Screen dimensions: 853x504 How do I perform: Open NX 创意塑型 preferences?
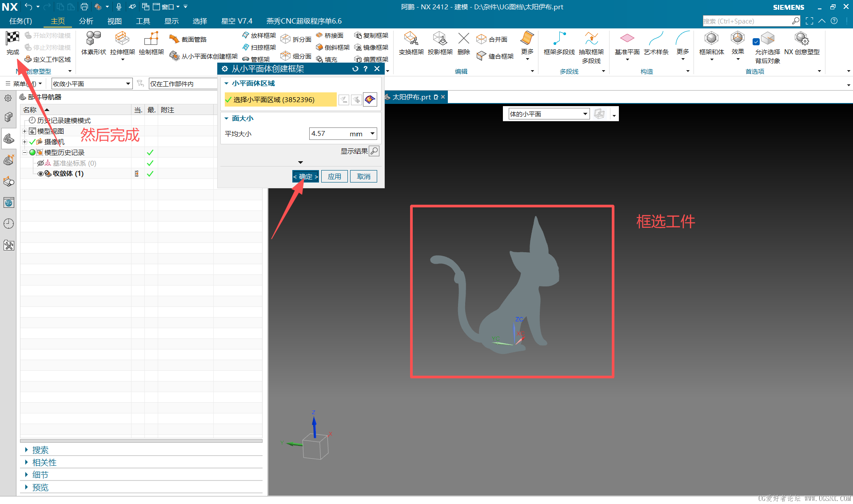point(801,43)
